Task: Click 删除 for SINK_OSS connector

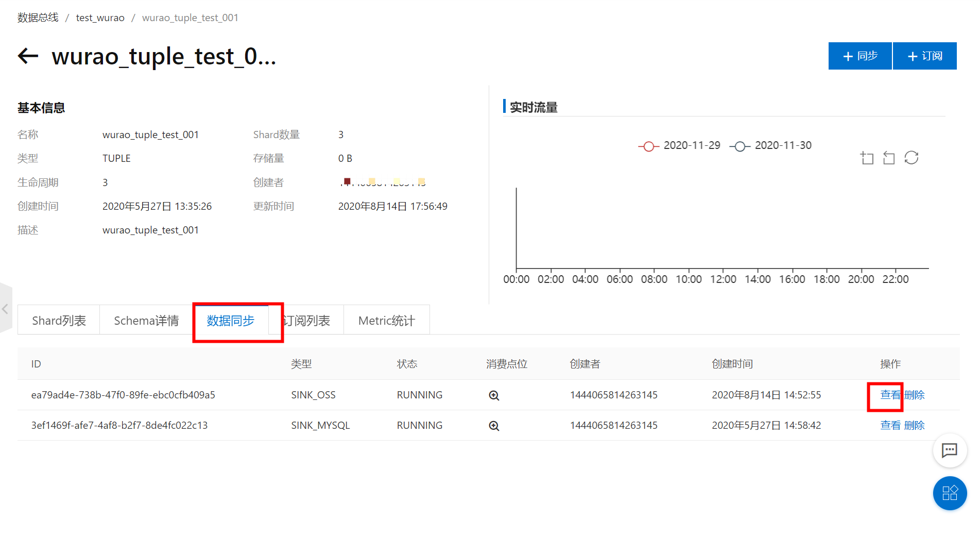Action: click(x=915, y=395)
